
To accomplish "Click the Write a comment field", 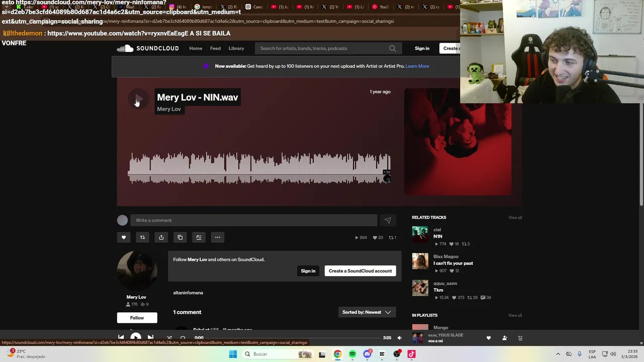I will 254,220.
